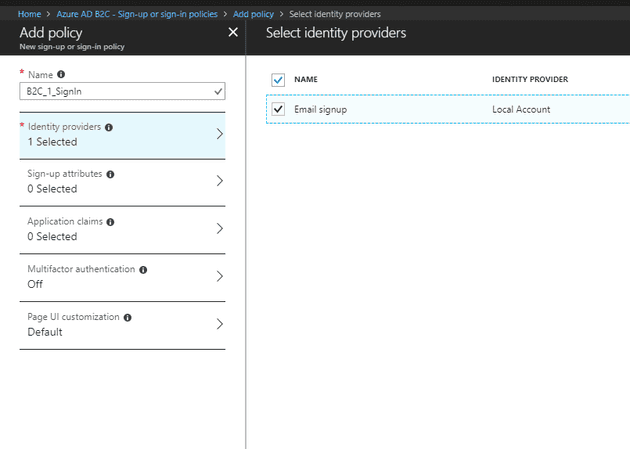630x449 pixels.
Task: Click the Page UI customization info icon
Action: click(127, 318)
